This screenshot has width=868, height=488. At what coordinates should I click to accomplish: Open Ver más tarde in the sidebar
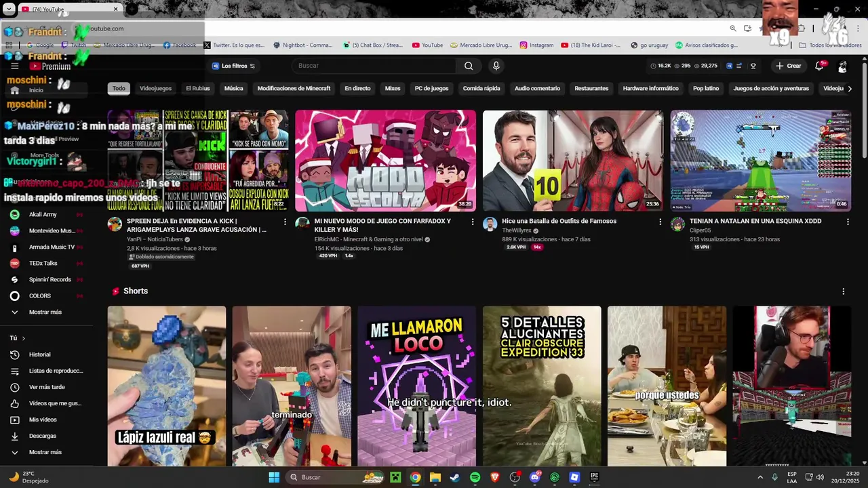46,387
